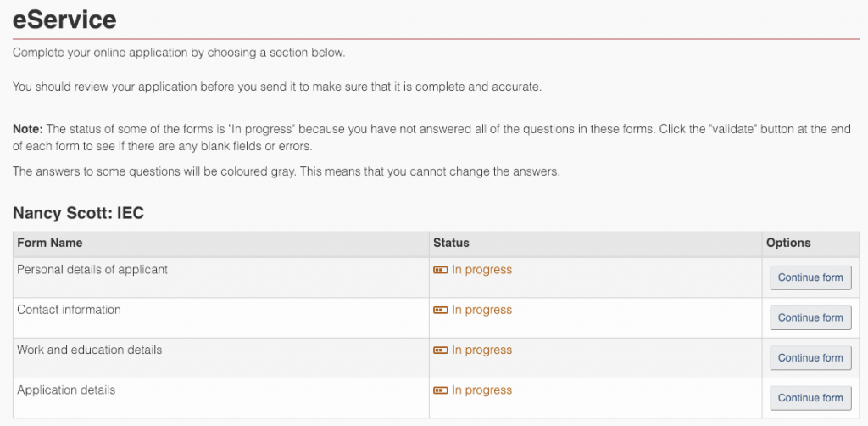Click the Contact information in-progress status icon
This screenshot has height=426, width=868.
click(440, 311)
